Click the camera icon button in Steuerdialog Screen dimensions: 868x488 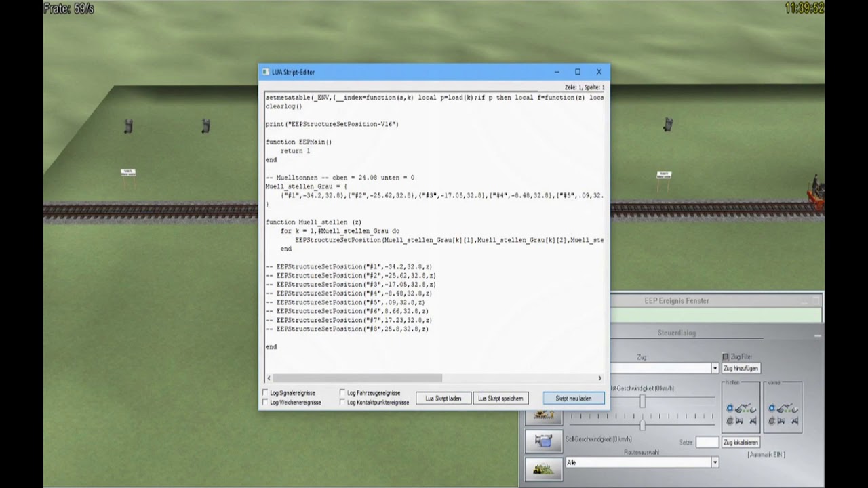tap(543, 441)
